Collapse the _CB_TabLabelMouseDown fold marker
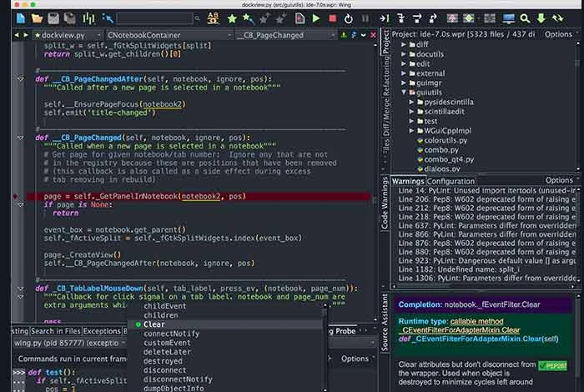The image size is (584, 392). point(20,288)
